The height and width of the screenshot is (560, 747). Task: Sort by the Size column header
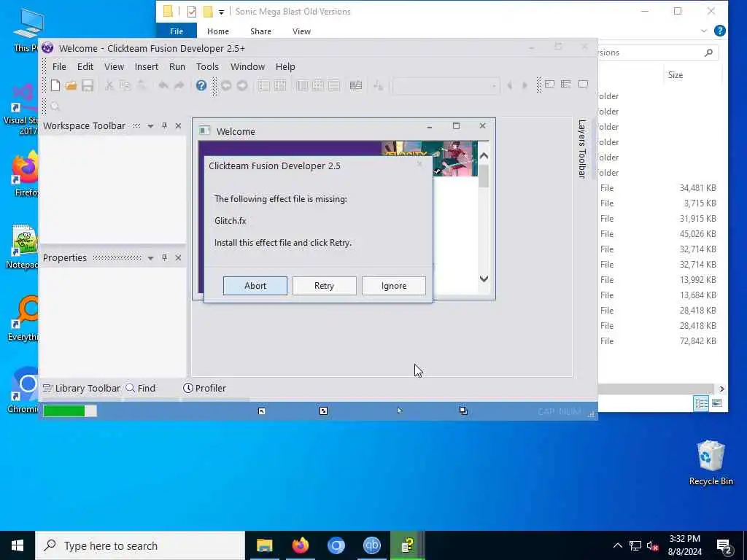point(675,75)
